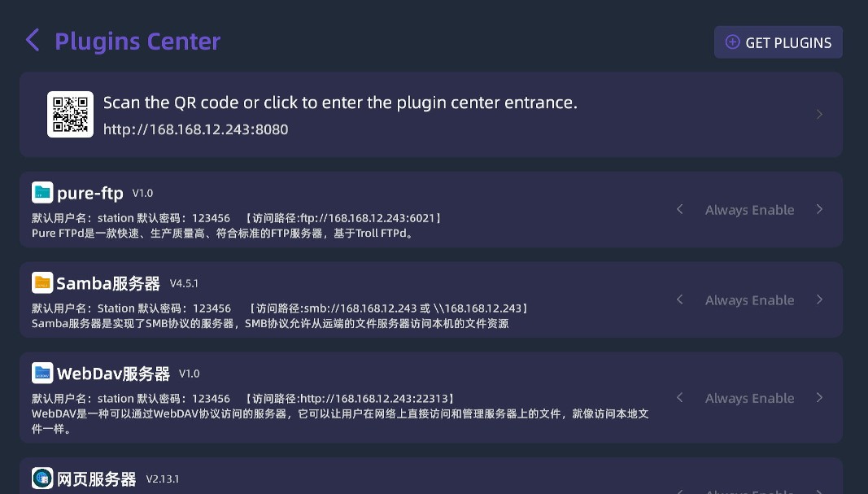The width and height of the screenshot is (868, 494).
Task: Open the QR code image
Action: (x=70, y=114)
